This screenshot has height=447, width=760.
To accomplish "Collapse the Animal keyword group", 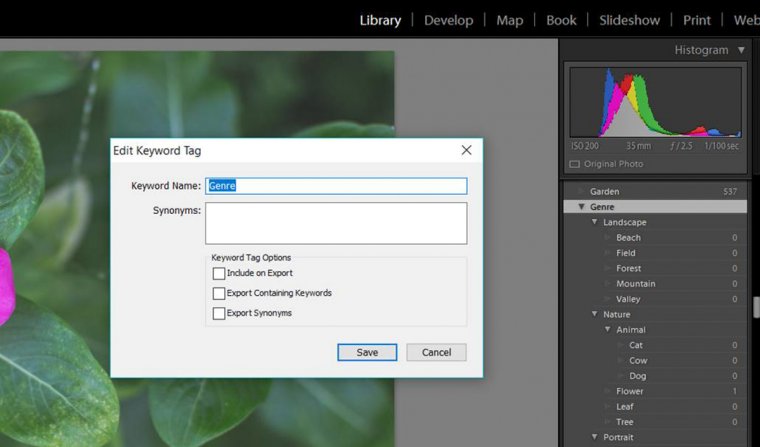I will [607, 330].
